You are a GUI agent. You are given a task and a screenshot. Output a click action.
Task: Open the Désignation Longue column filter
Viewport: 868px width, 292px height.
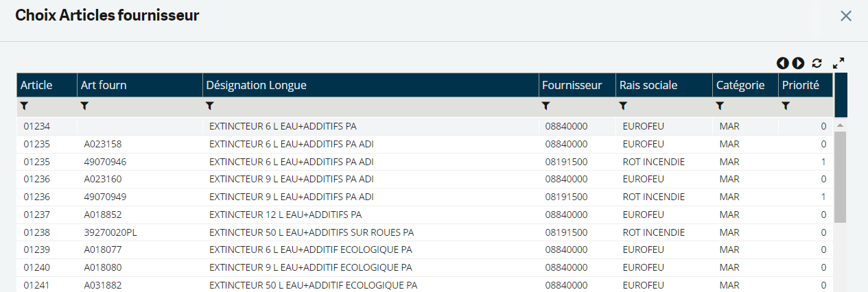pyautogui.click(x=210, y=106)
